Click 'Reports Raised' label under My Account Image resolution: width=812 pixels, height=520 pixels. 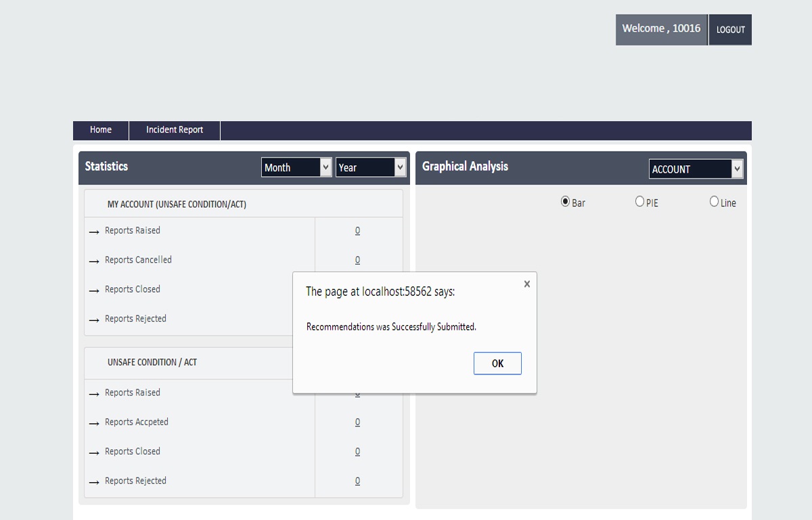133,231
